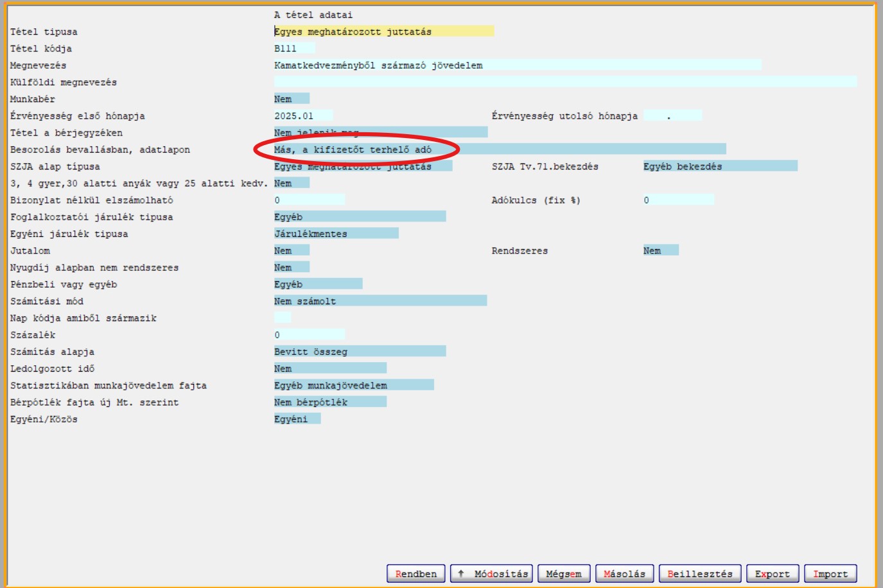Click the Megnevezés field with Kamatkedvezményből text
Screen dimensions: 883x588
pos(517,65)
